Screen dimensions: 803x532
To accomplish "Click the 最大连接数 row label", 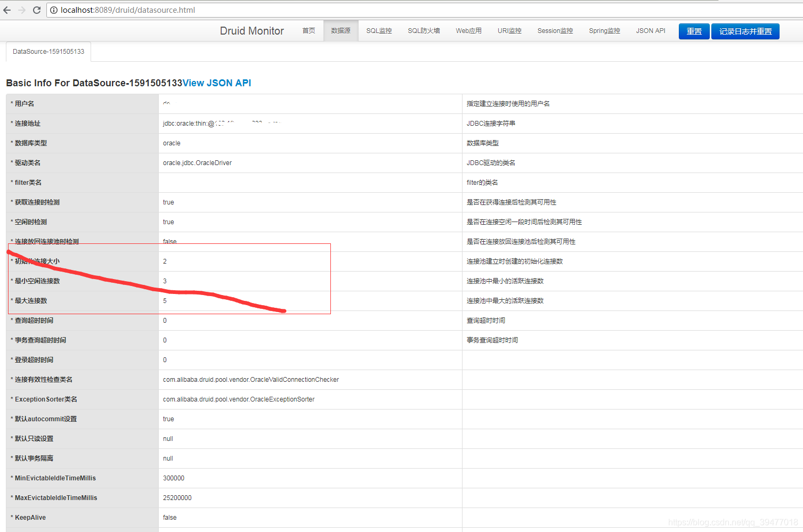I will [31, 301].
